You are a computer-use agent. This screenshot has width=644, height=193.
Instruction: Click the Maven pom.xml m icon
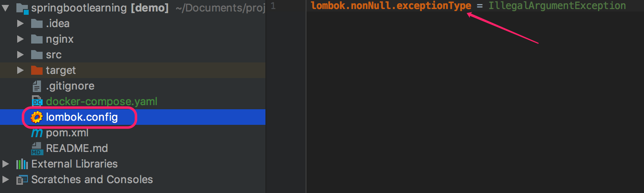(x=37, y=133)
